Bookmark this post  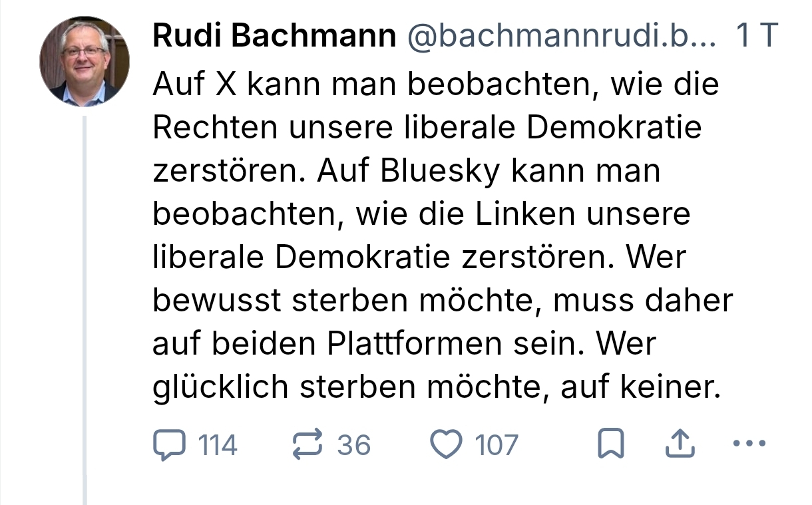click(610, 444)
